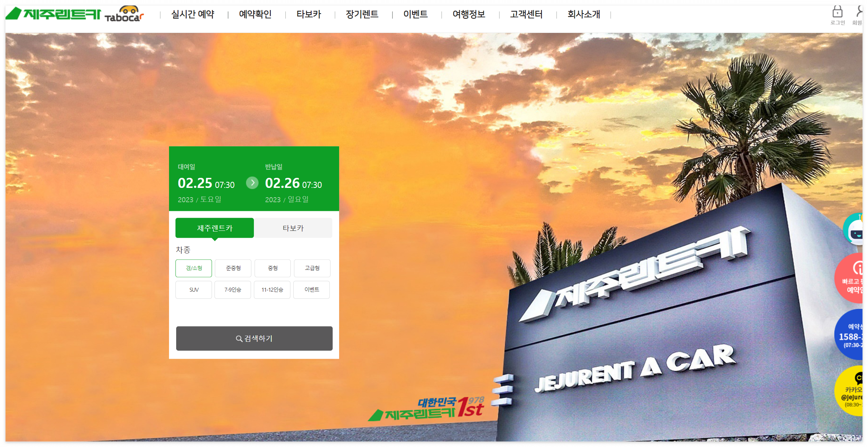The width and height of the screenshot is (868, 447).
Task: Click the 제주렌트카 green logo
Action: tap(53, 14)
